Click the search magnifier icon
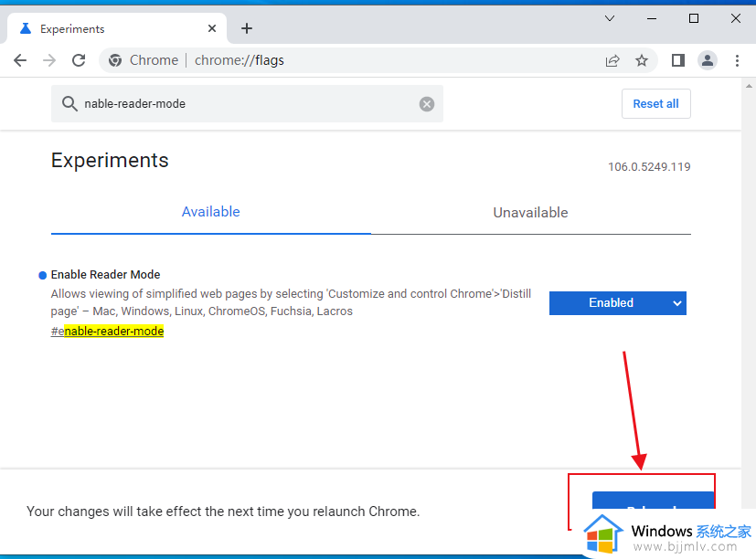This screenshot has width=756, height=559. 69,103
